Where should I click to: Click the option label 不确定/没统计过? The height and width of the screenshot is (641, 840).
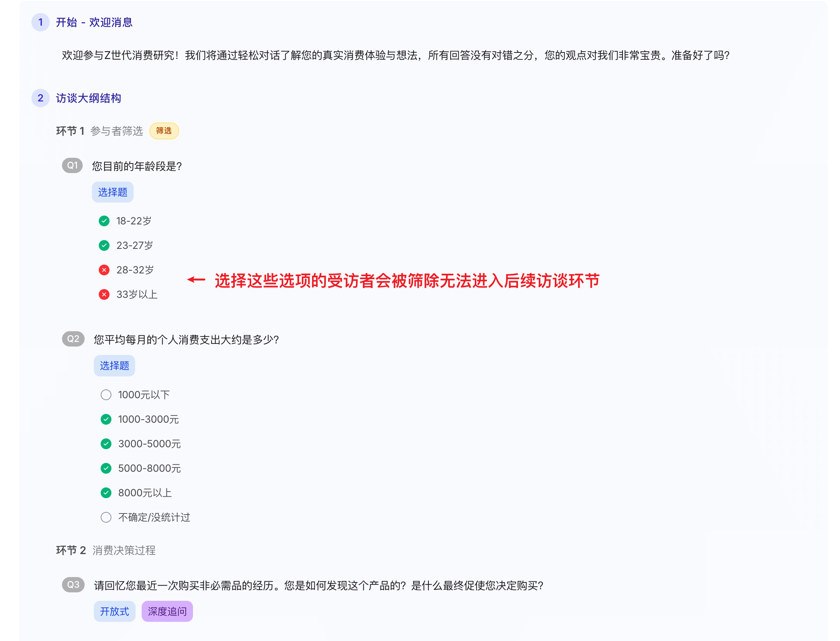(x=154, y=517)
